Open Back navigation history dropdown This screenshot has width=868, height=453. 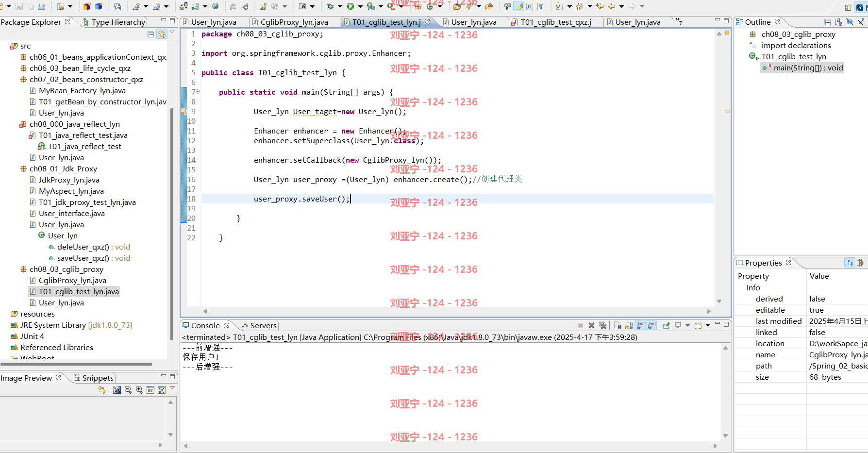pyautogui.click(x=621, y=6)
